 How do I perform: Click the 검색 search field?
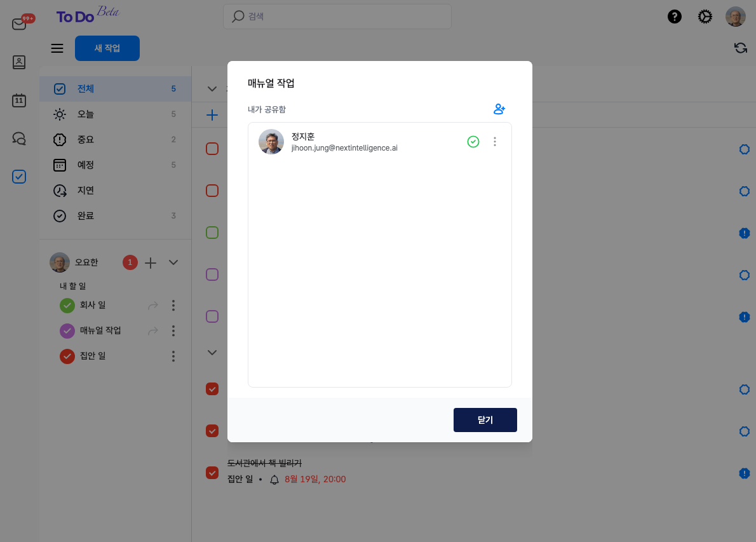pyautogui.click(x=337, y=17)
